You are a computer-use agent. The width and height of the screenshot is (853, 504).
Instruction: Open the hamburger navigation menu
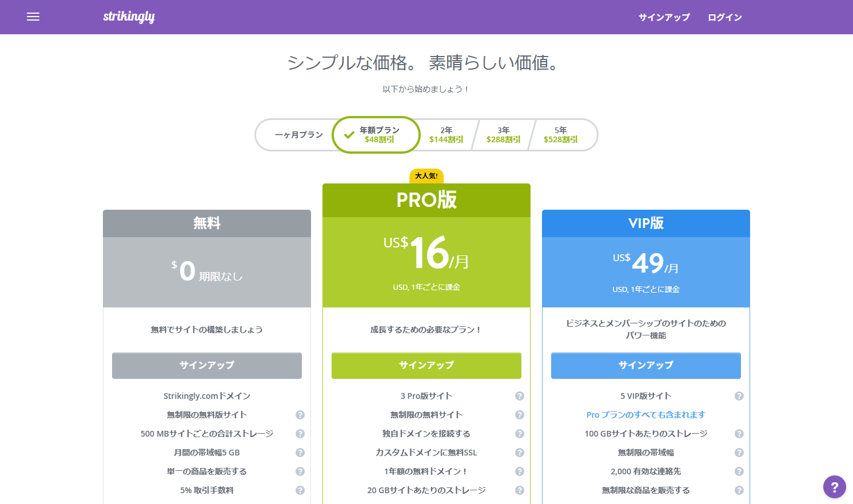[33, 17]
